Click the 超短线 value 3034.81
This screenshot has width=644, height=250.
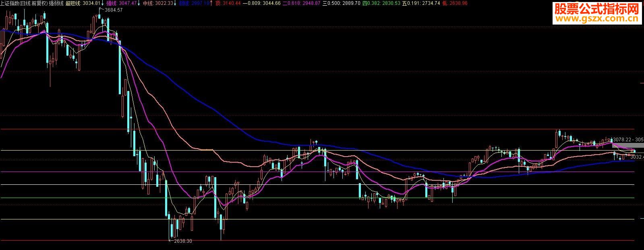pos(92,3)
